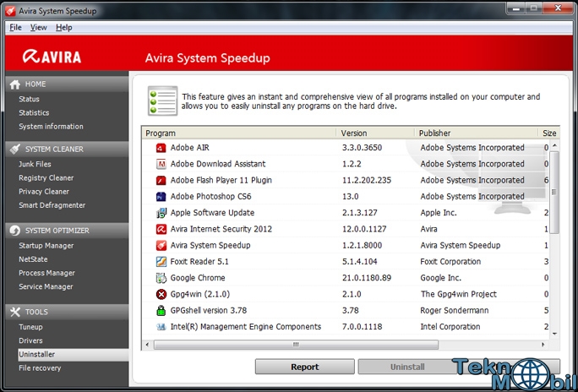Image resolution: width=578 pixels, height=392 pixels.
Task: Open NetState tool
Action: (x=33, y=259)
